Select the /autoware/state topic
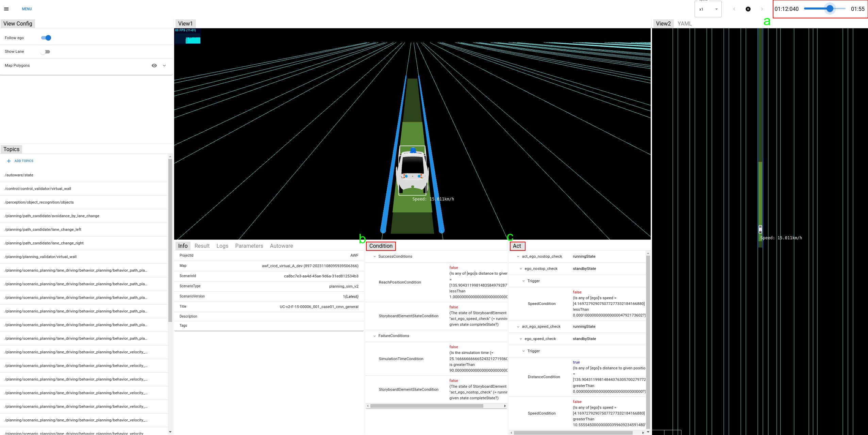This screenshot has height=435, width=868. (x=19, y=175)
